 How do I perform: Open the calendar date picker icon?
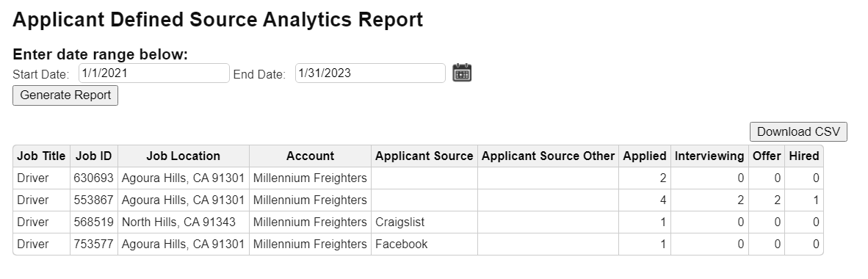pyautogui.click(x=462, y=73)
